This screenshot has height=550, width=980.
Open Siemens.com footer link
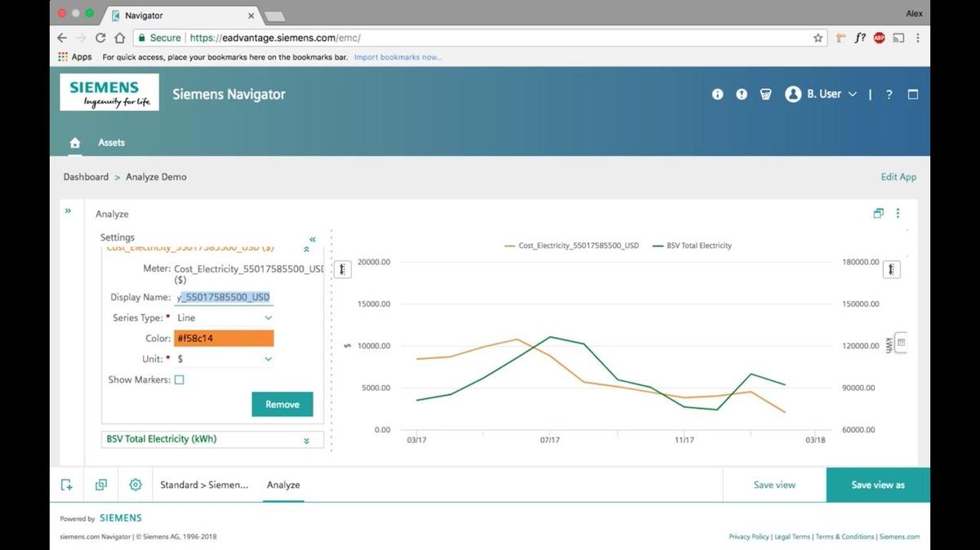click(x=899, y=537)
